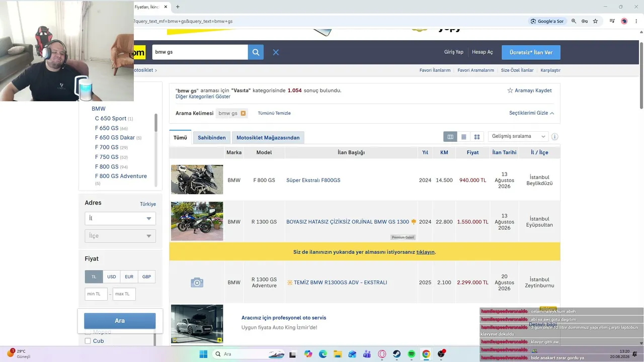644x362 pixels.
Task: Open a new browser tab with plus
Action: pyautogui.click(x=178, y=7)
